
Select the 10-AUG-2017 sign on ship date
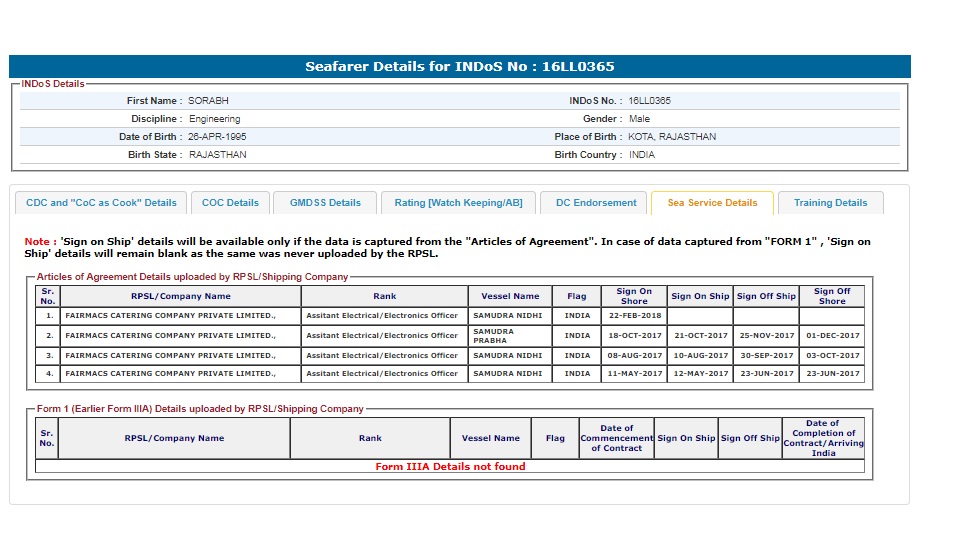pyautogui.click(x=700, y=355)
